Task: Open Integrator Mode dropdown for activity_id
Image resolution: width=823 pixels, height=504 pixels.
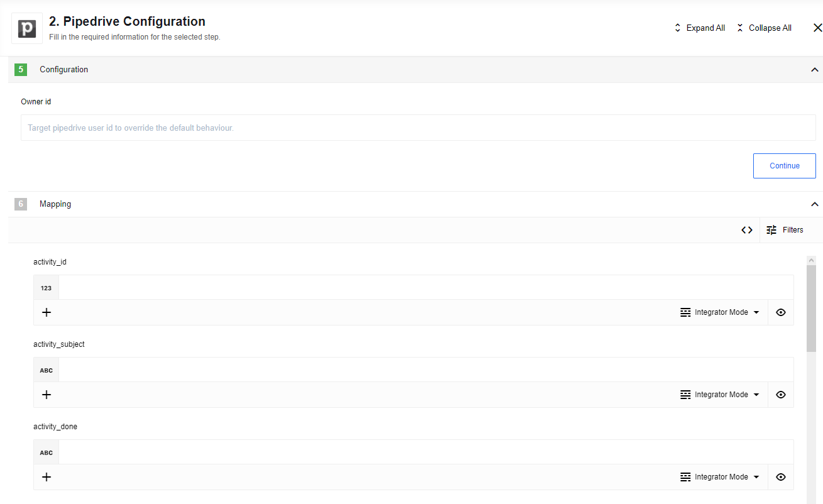Action: point(720,312)
